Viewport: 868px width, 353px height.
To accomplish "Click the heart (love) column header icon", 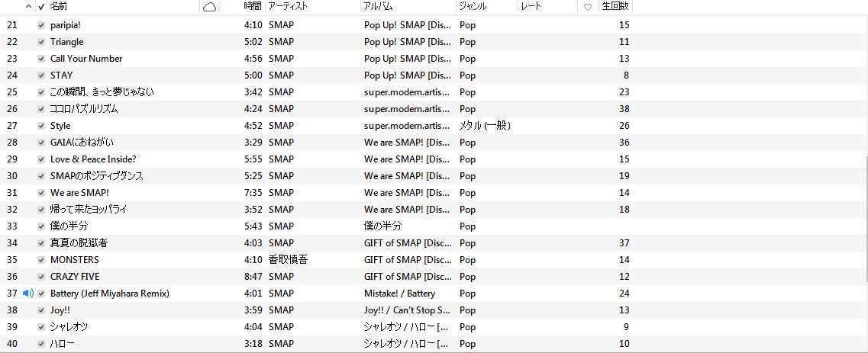I will pyautogui.click(x=588, y=7).
